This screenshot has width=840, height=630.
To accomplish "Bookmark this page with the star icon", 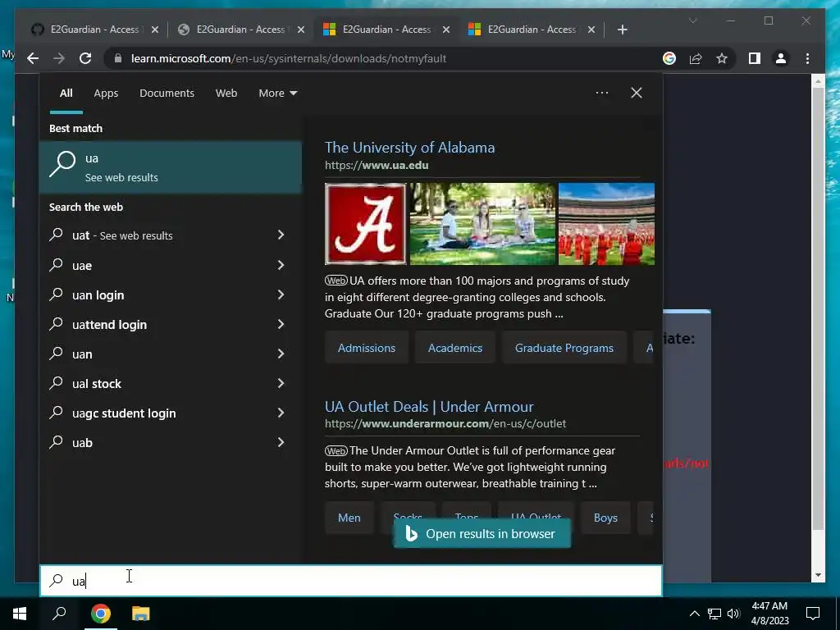I will [722, 58].
